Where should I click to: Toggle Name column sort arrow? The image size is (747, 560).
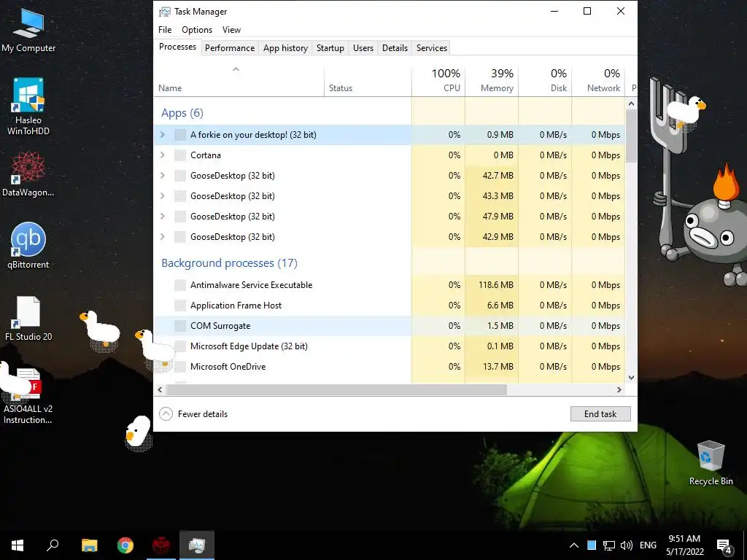tap(236, 69)
